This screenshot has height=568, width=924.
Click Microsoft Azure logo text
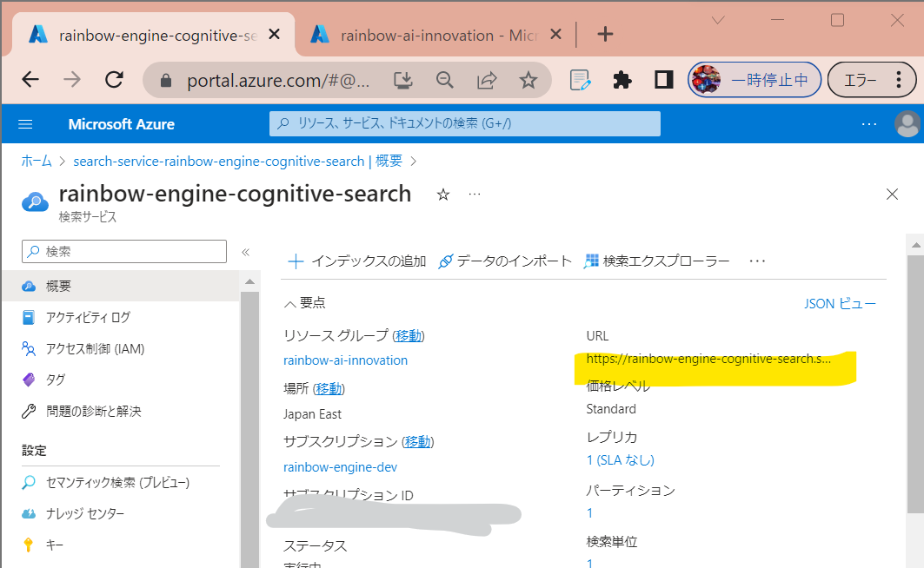[x=122, y=124]
